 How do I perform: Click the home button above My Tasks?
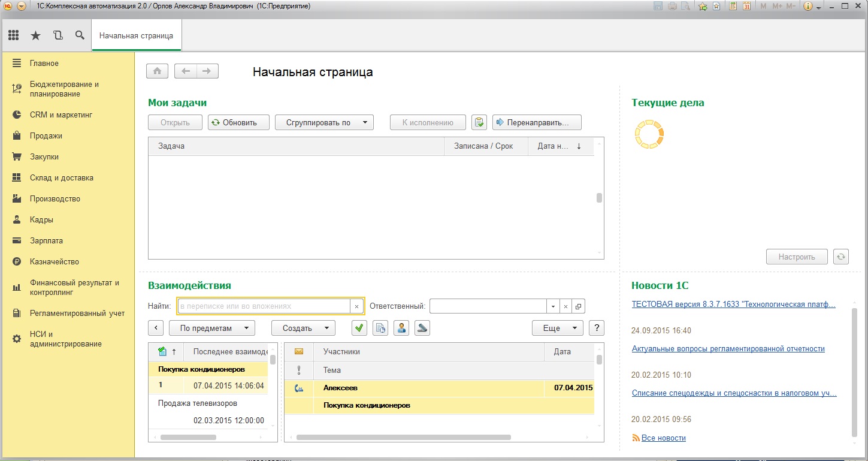pyautogui.click(x=157, y=71)
